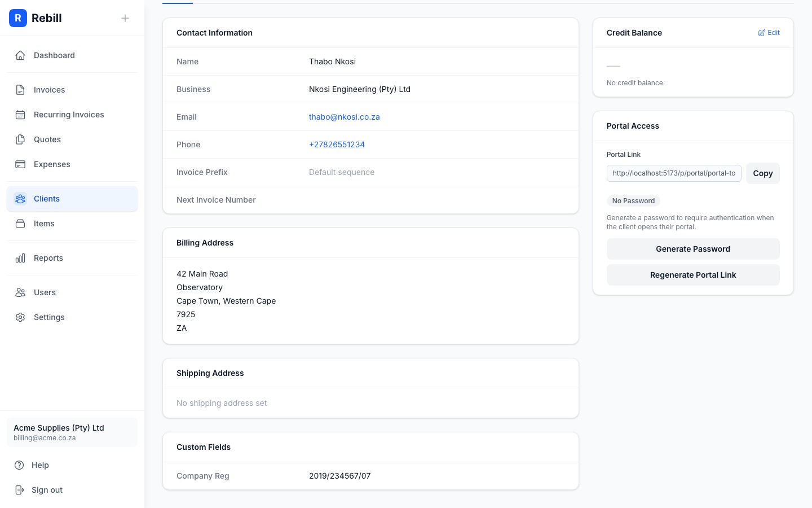The width and height of the screenshot is (812, 508).
Task: Click the Help question-mark icon
Action: pyautogui.click(x=20, y=465)
